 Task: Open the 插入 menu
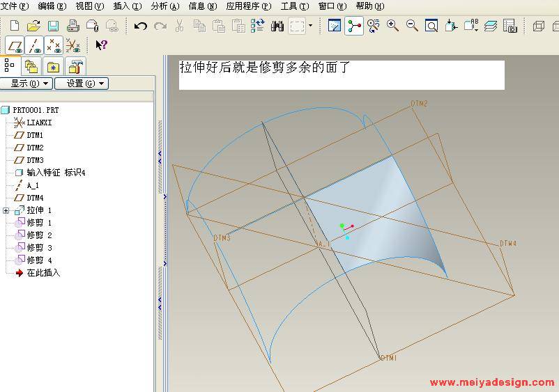point(127,6)
